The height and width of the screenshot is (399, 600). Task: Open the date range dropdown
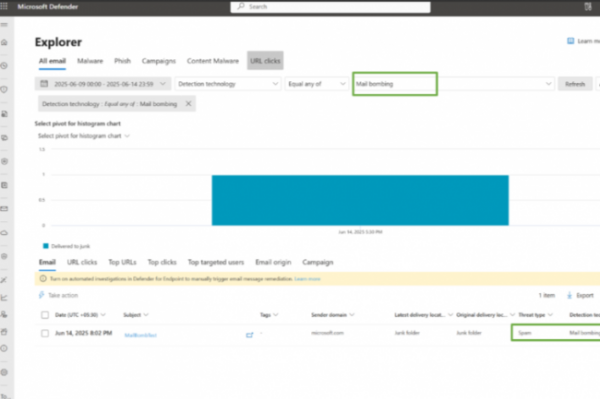pyautogui.click(x=103, y=84)
